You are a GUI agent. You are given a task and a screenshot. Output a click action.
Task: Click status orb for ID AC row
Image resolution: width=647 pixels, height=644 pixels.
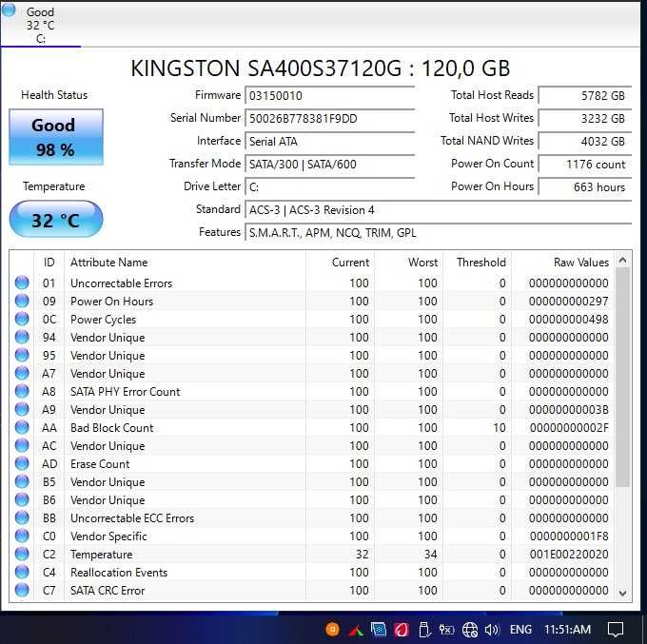(x=22, y=445)
